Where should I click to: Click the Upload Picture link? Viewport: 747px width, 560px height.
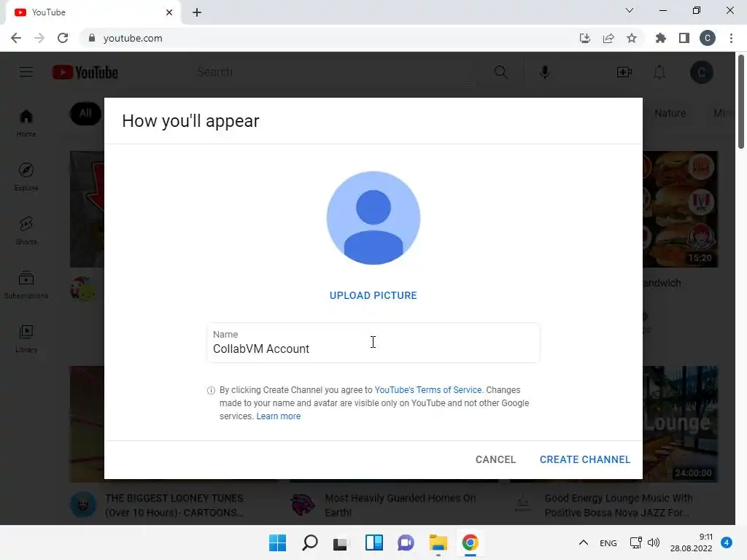tap(373, 295)
